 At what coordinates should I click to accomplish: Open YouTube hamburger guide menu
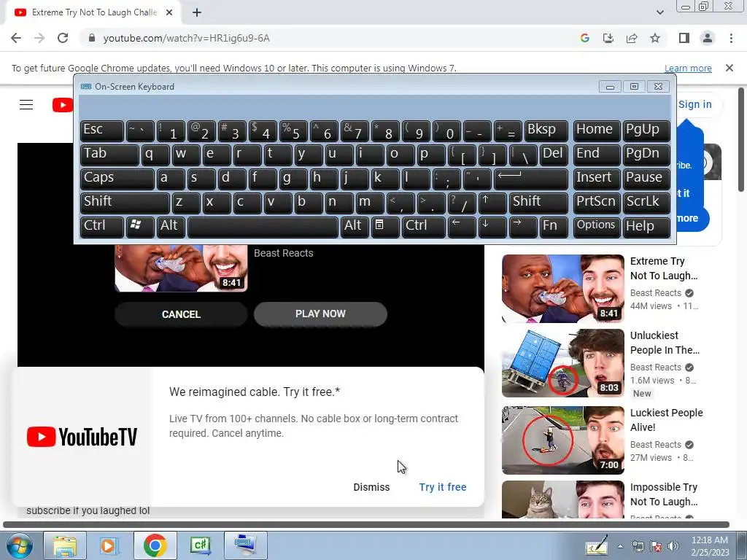click(26, 105)
